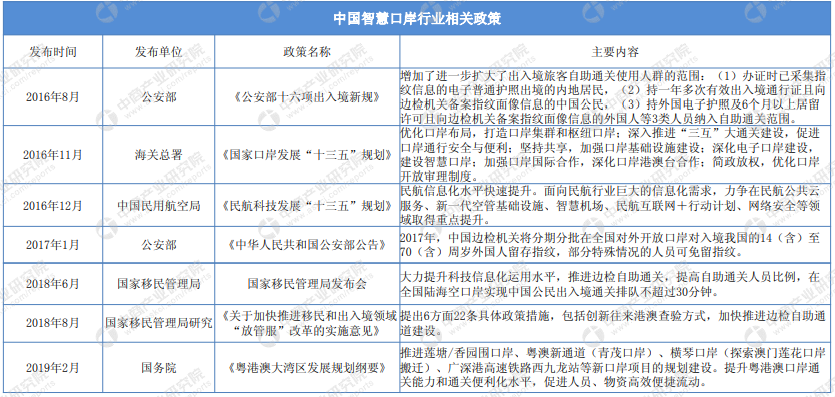Select policy 《国家口岸发展“十三五”规划》
835x397 pixels.
307,155
